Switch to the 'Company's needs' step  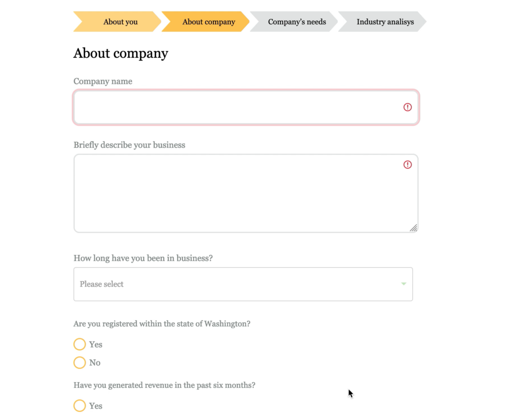point(294,22)
